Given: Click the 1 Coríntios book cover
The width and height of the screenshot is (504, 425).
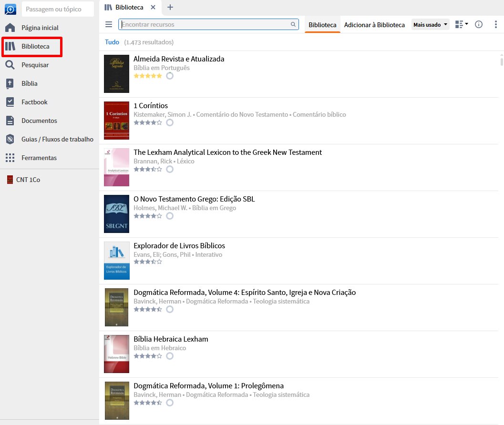Looking at the screenshot, I should click(x=117, y=121).
